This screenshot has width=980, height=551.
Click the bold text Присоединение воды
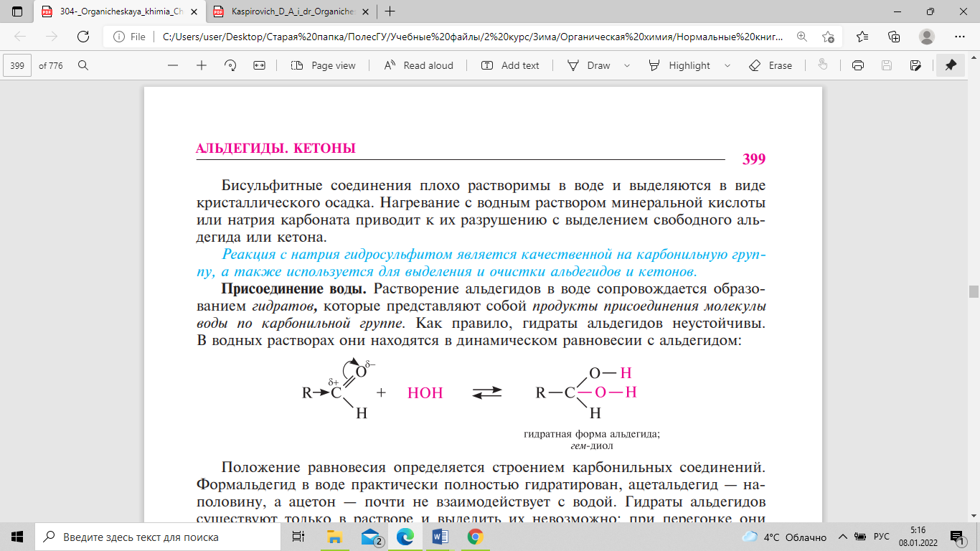click(294, 289)
